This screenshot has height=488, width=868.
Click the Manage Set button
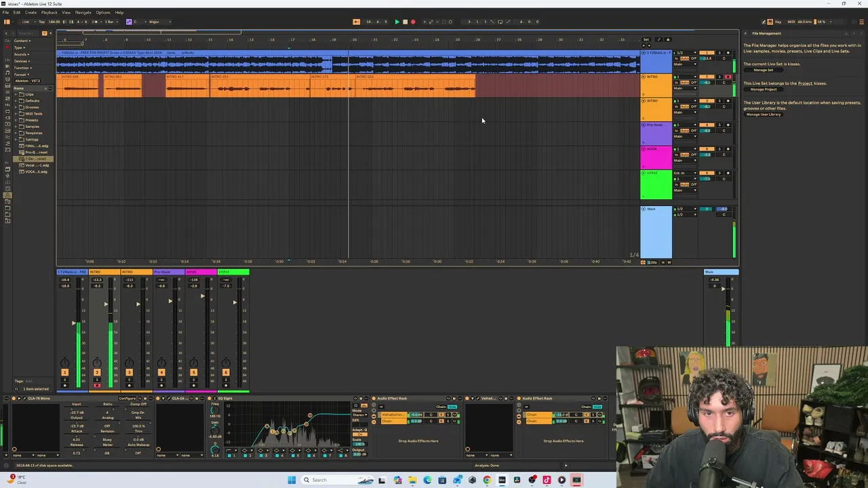point(763,70)
